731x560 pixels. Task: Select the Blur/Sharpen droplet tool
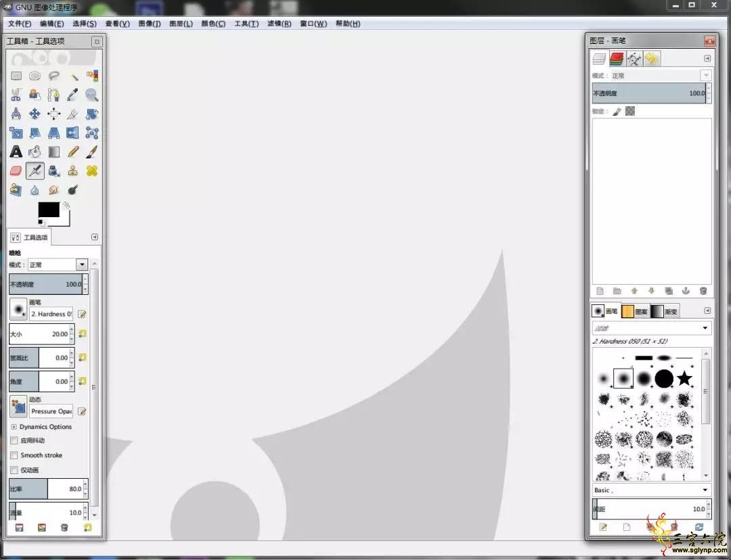[35, 190]
